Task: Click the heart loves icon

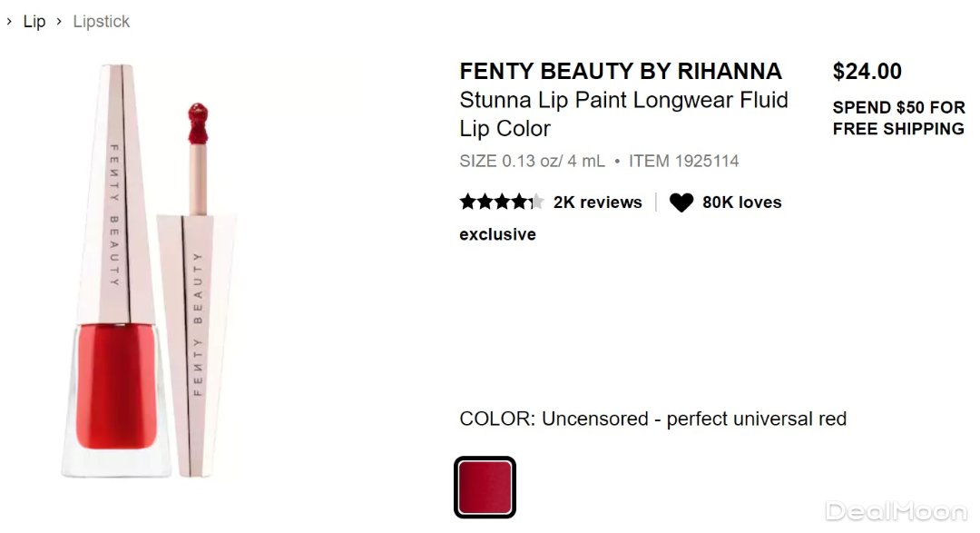Action: coord(681,202)
